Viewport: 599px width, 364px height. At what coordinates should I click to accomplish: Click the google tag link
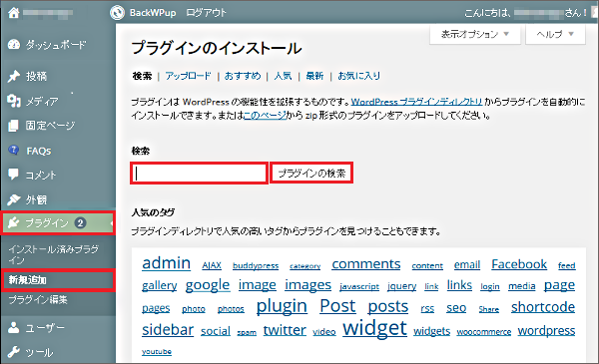(x=208, y=285)
